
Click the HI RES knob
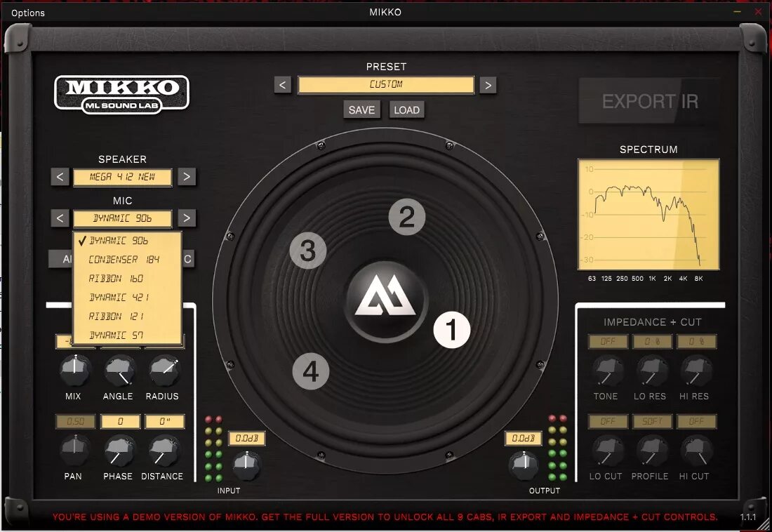pyautogui.click(x=696, y=371)
